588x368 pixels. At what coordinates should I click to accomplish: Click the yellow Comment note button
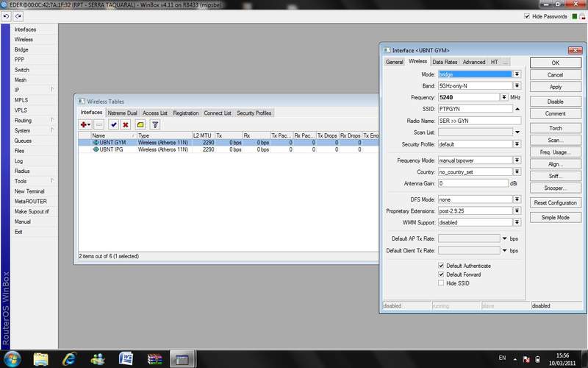140,124
